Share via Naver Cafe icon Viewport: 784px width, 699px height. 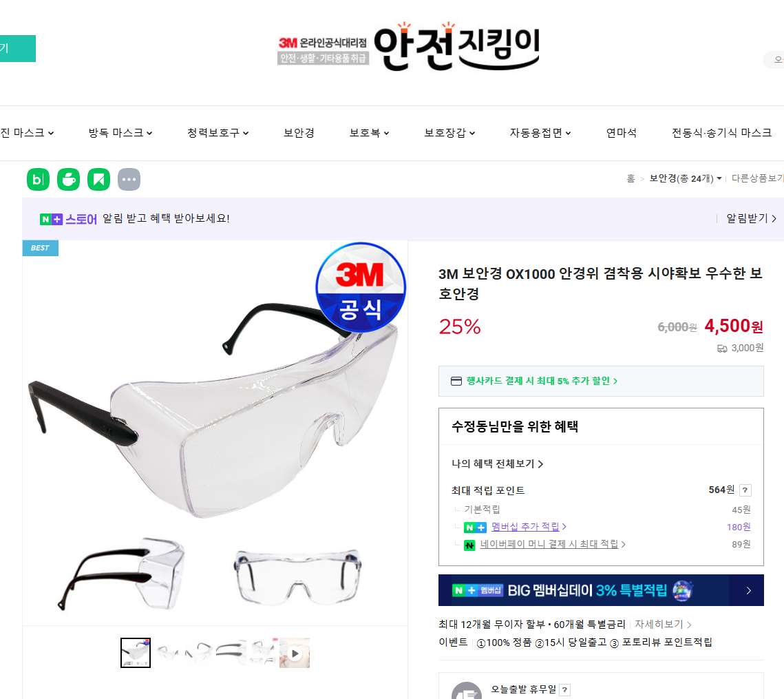(x=69, y=179)
